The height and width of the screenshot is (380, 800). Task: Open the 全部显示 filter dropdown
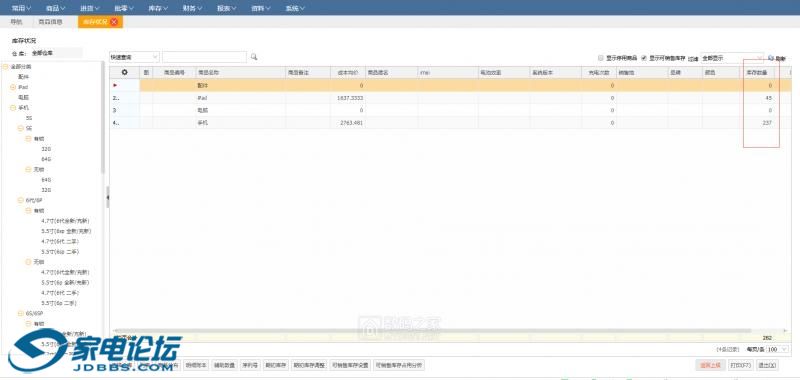click(x=732, y=58)
